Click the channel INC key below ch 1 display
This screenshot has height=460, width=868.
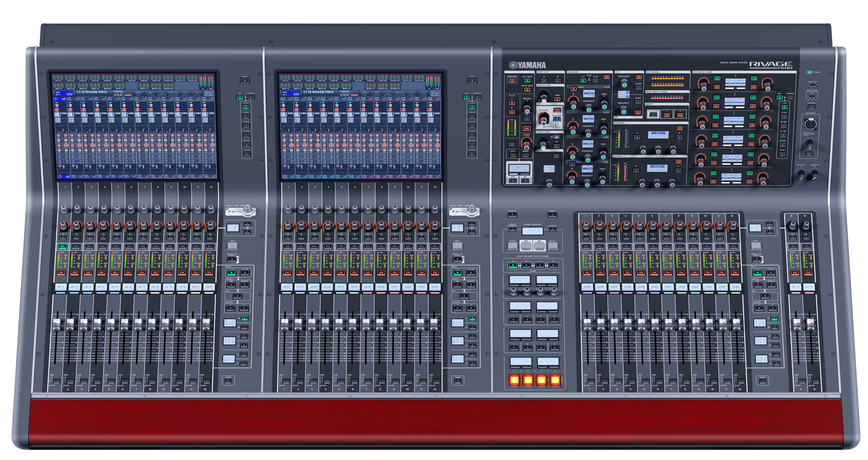pos(525,181)
